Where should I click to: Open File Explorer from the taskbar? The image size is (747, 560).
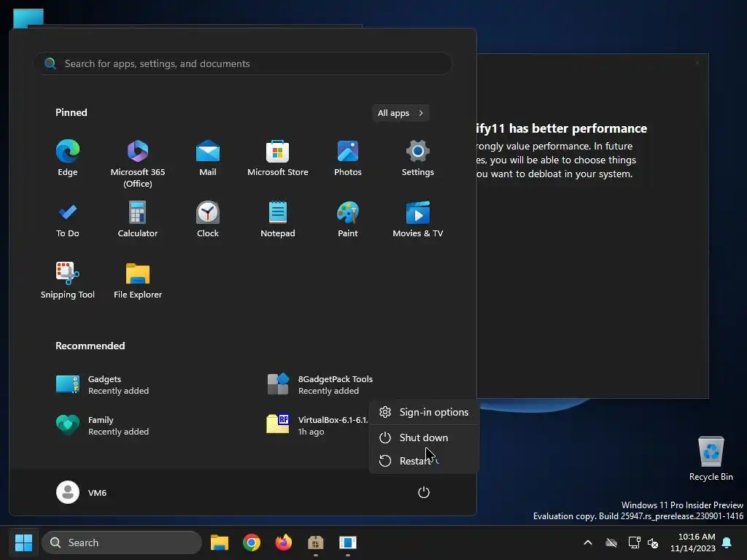[220, 542]
